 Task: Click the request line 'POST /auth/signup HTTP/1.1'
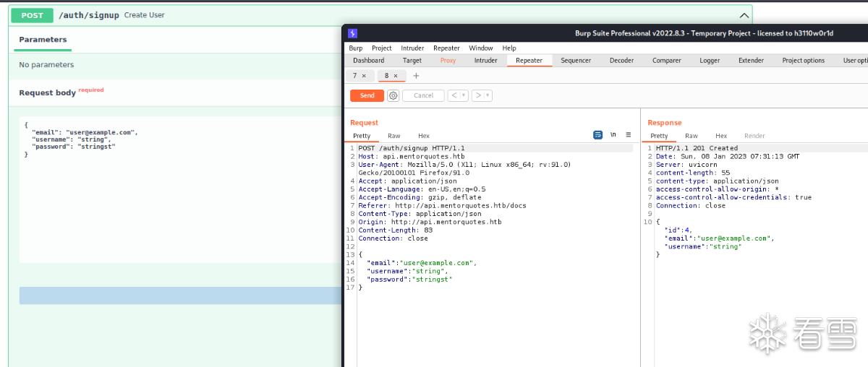pyautogui.click(x=412, y=148)
